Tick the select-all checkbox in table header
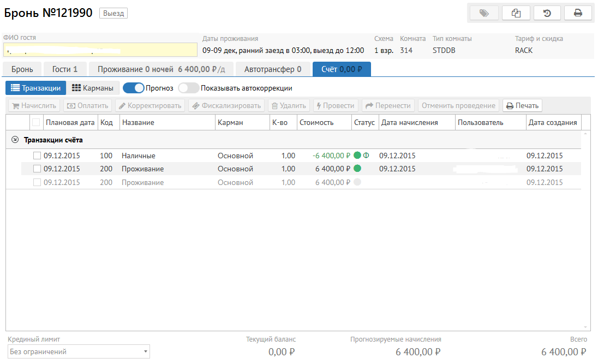The image size is (598, 364). 36,122
